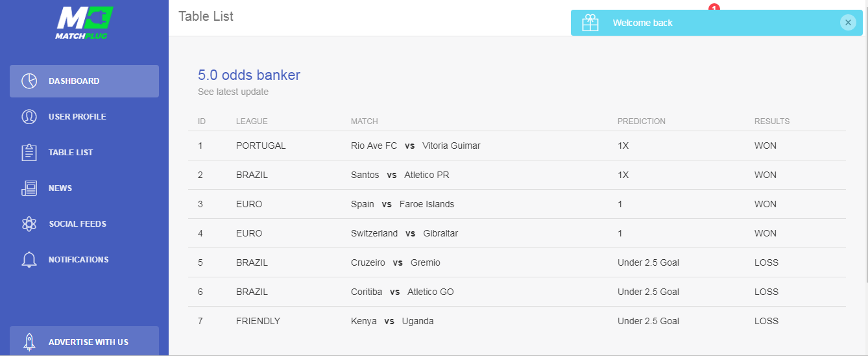Click the red notification badge
Screen dimensions: 868x356
point(714,8)
